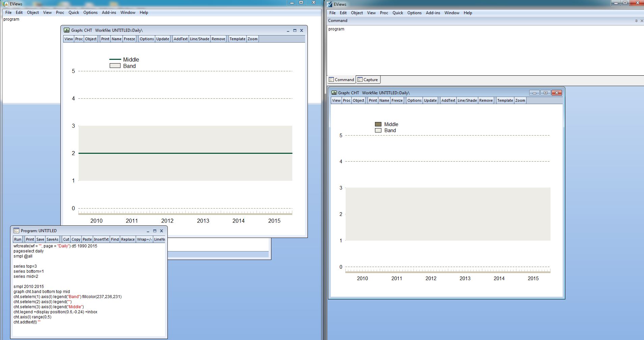This screenshot has width=644, height=340.
Task: Click SaveAs in the program window
Action: pos(52,239)
